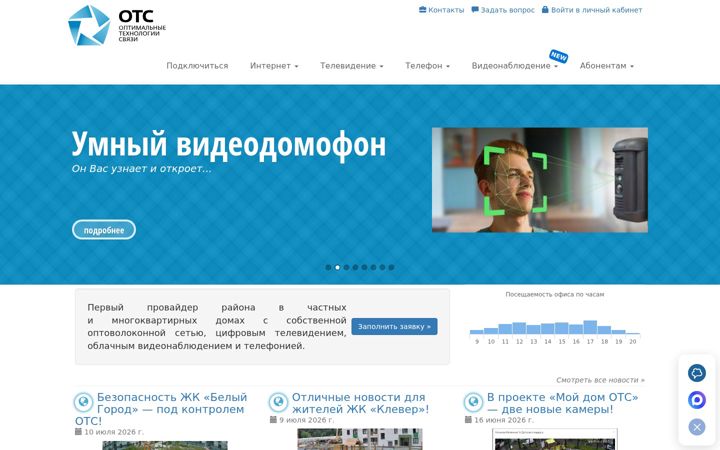Select the sixth carousel slide dot
Image resolution: width=720 pixels, height=450 pixels.
click(x=373, y=267)
